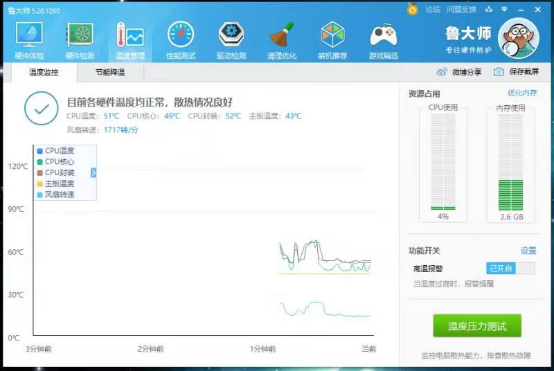Switch to 温度监控 tab

point(44,72)
